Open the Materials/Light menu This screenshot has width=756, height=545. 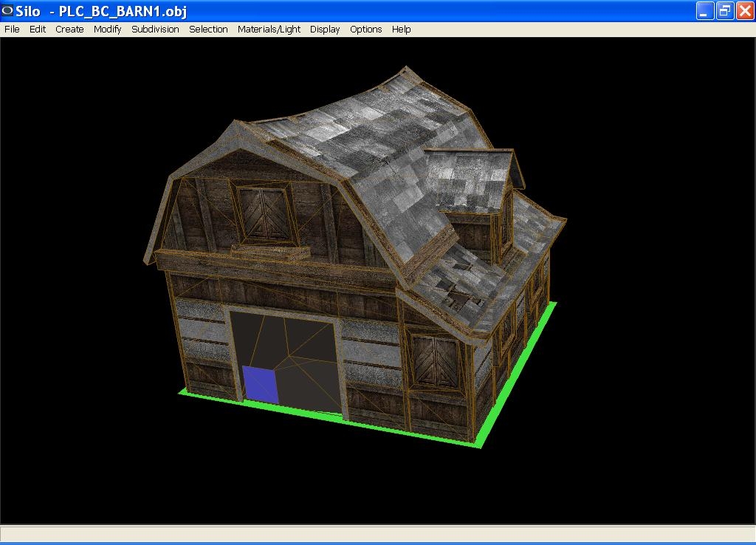pos(269,30)
